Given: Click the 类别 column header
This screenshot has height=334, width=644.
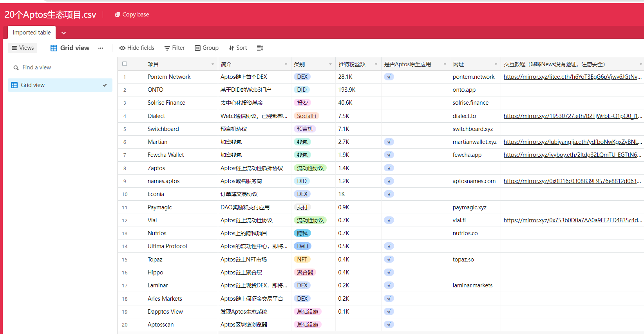Looking at the screenshot, I should [313, 64].
